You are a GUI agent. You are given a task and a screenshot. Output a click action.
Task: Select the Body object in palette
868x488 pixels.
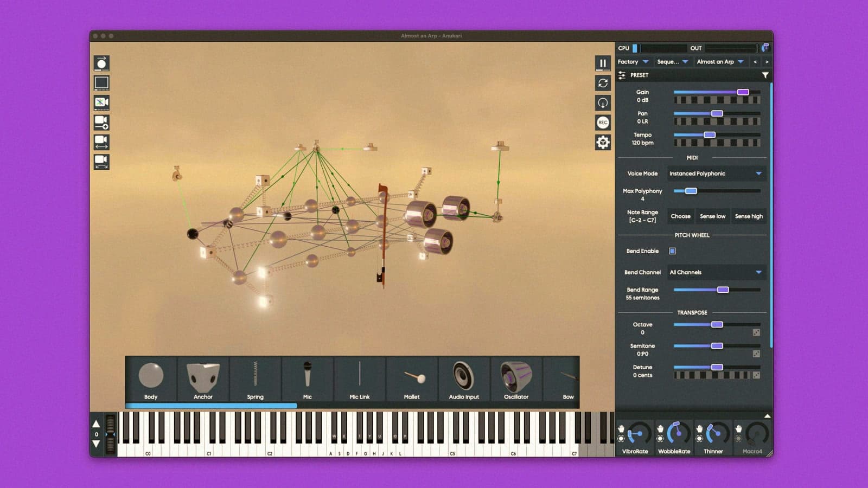point(151,380)
